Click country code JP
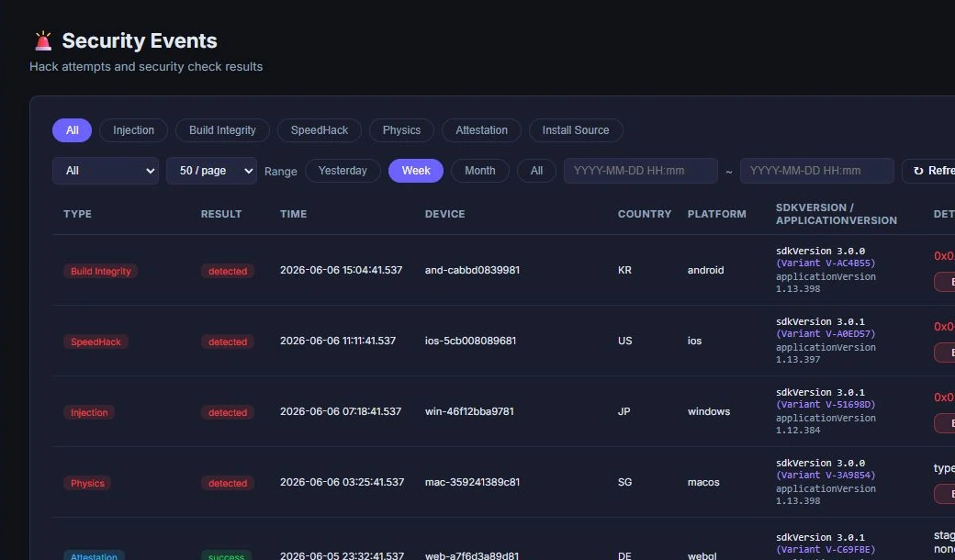The height and width of the screenshot is (560, 955). pos(624,411)
